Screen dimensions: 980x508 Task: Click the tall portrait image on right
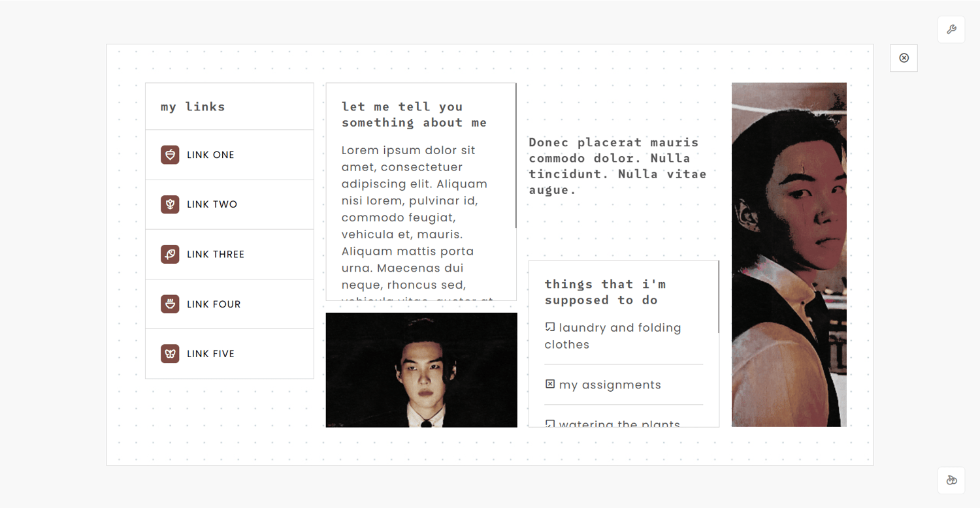click(789, 255)
